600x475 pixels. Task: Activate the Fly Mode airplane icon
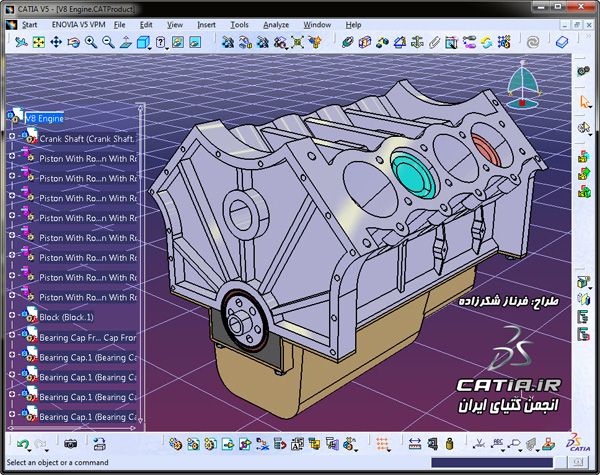pyautogui.click(x=21, y=42)
